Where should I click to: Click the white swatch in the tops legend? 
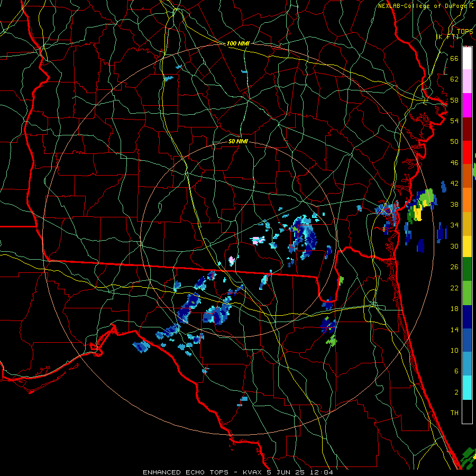click(467, 58)
